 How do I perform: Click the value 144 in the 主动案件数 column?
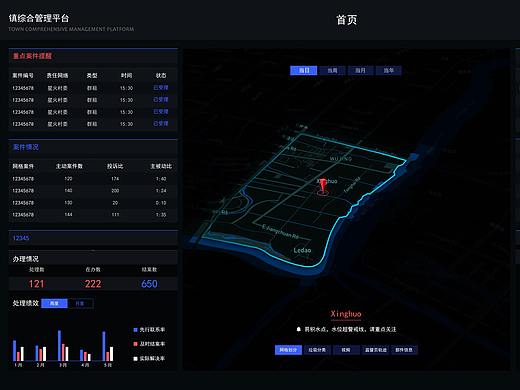[x=68, y=215]
